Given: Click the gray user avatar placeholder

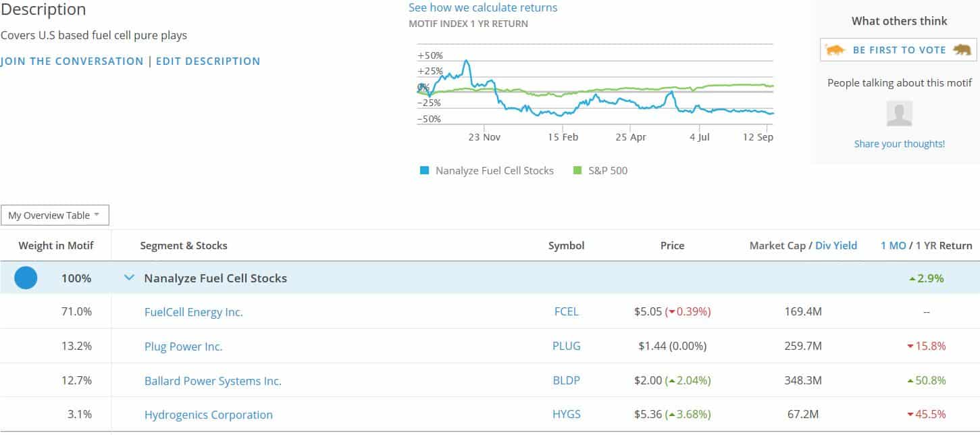Looking at the screenshot, I should point(899,114).
